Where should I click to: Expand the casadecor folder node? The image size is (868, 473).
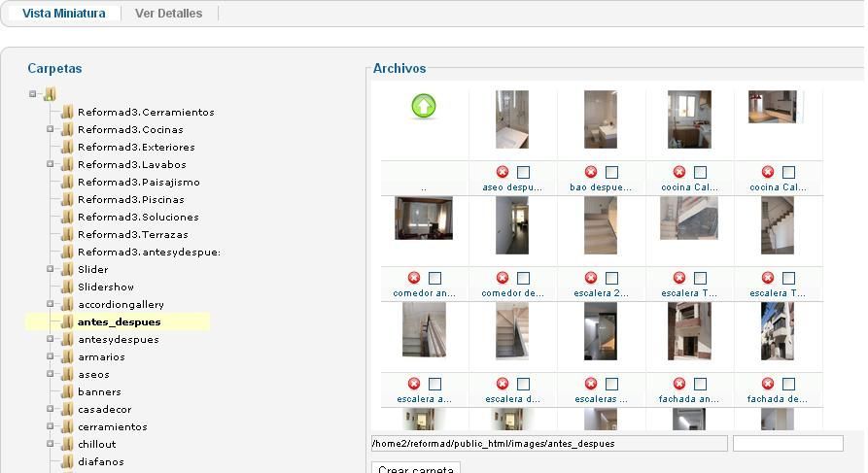pyautogui.click(x=51, y=409)
